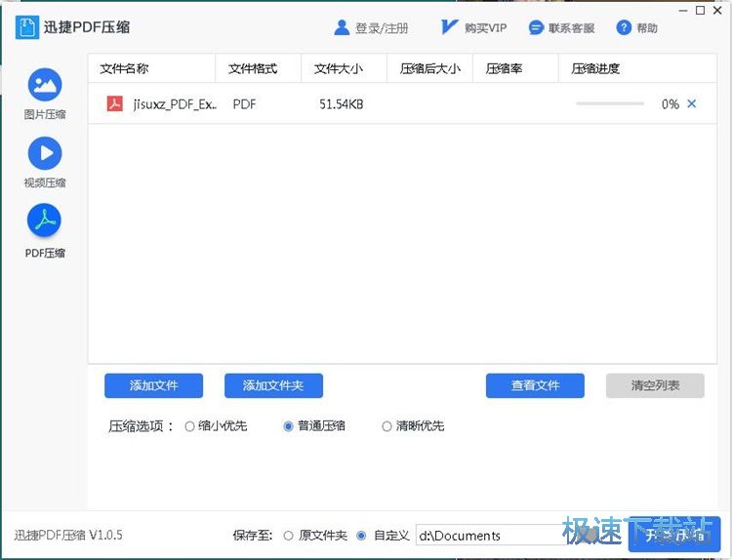Click the 0% compression progress bar

(610, 103)
